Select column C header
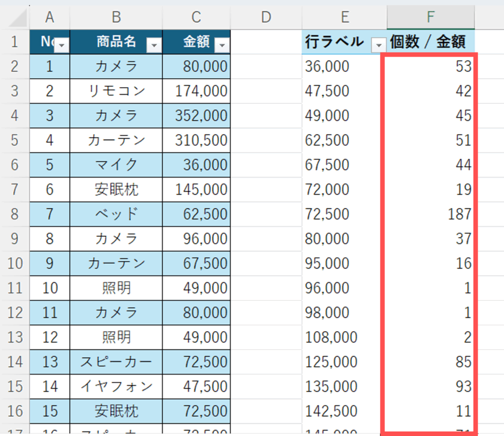The height and width of the screenshot is (436, 504). point(196,17)
